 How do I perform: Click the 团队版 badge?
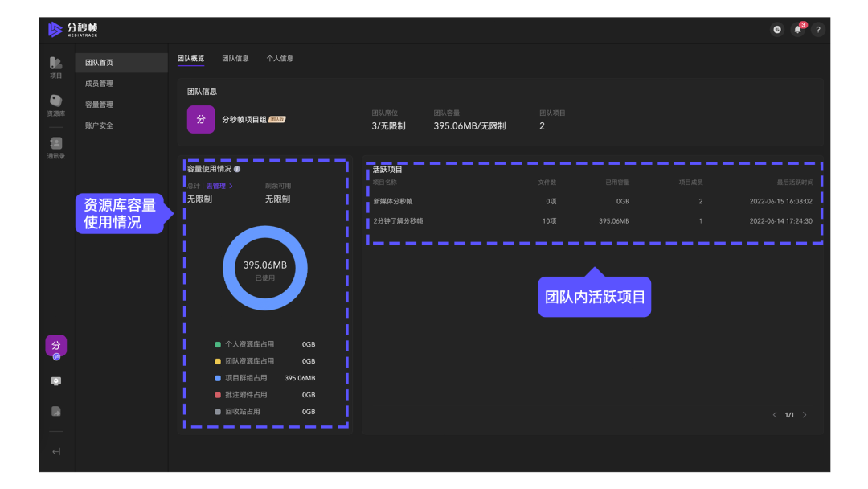coord(276,120)
